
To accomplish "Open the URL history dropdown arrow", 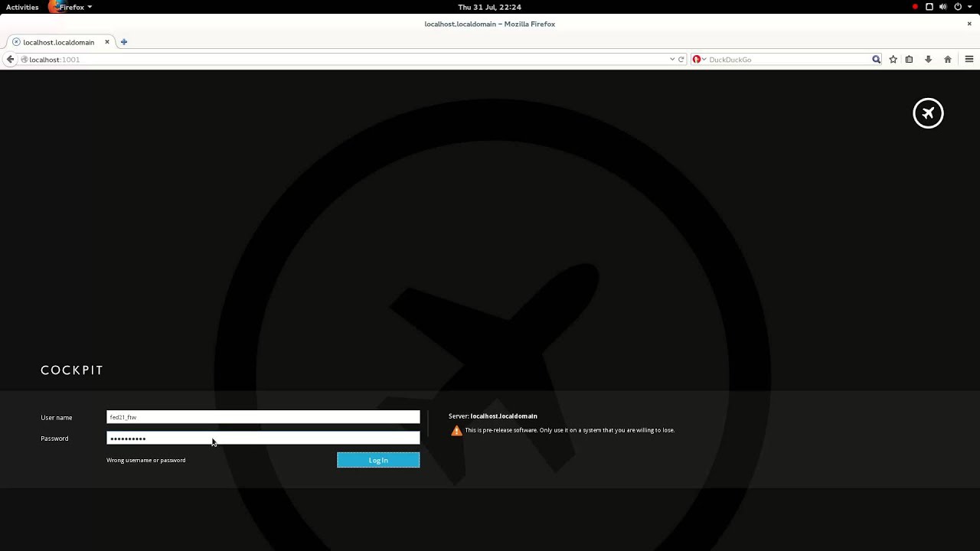I will coord(672,59).
